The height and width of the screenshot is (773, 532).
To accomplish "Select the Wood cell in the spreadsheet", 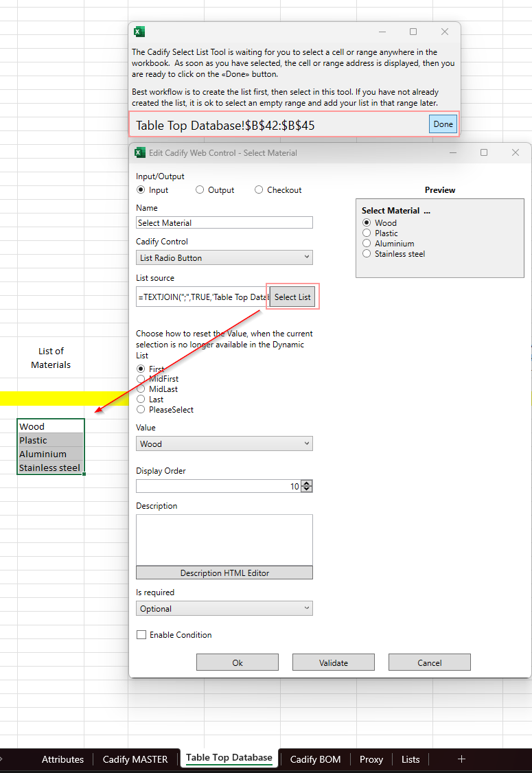I will coord(51,426).
